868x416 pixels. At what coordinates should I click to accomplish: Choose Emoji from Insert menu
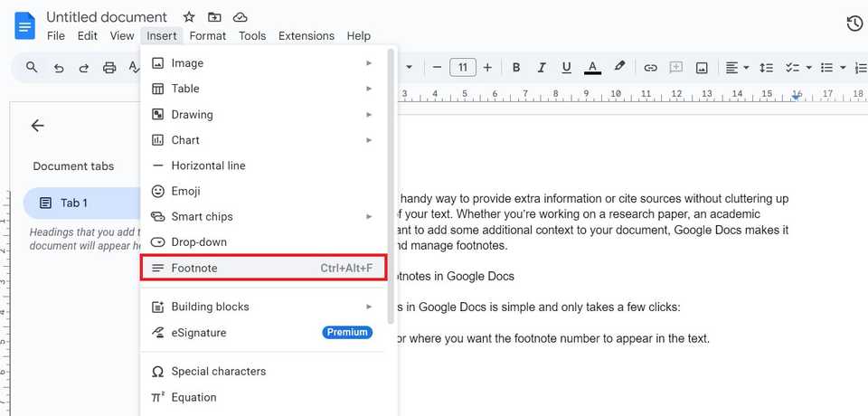coord(263,191)
